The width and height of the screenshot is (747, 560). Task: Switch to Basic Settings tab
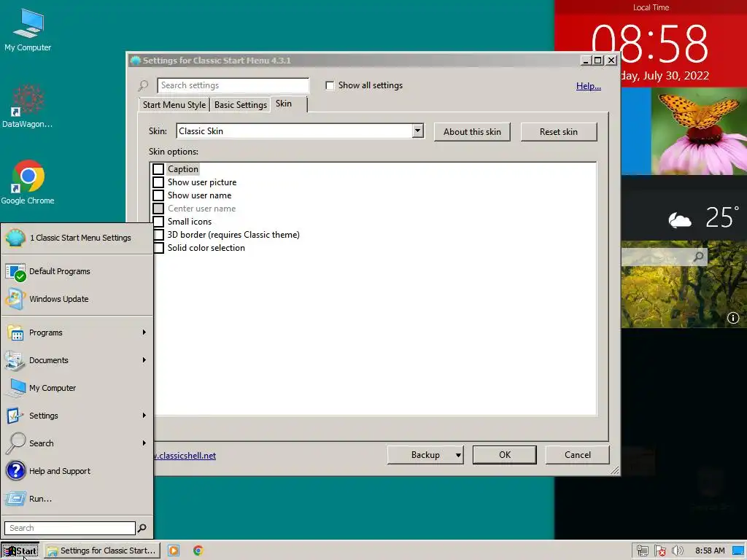[x=241, y=105]
